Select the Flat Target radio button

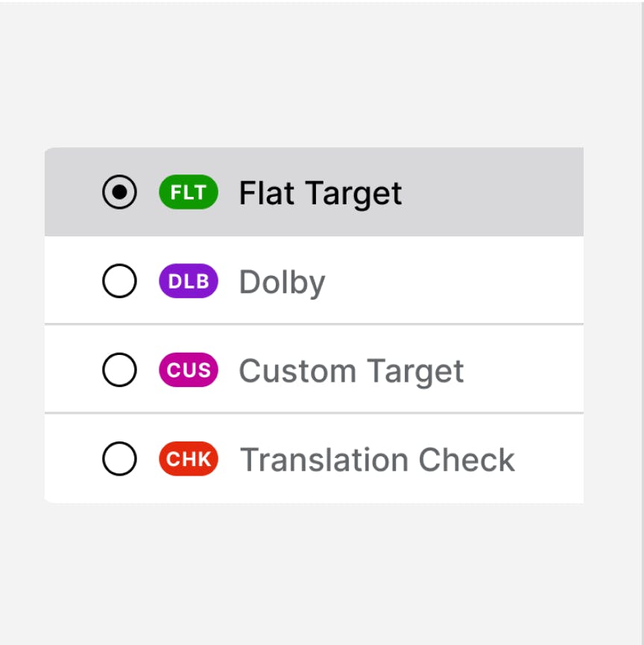coord(119,193)
